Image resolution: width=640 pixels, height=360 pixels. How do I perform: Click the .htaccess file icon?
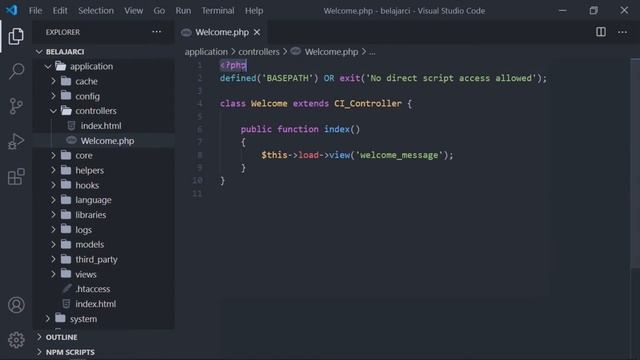click(67, 289)
